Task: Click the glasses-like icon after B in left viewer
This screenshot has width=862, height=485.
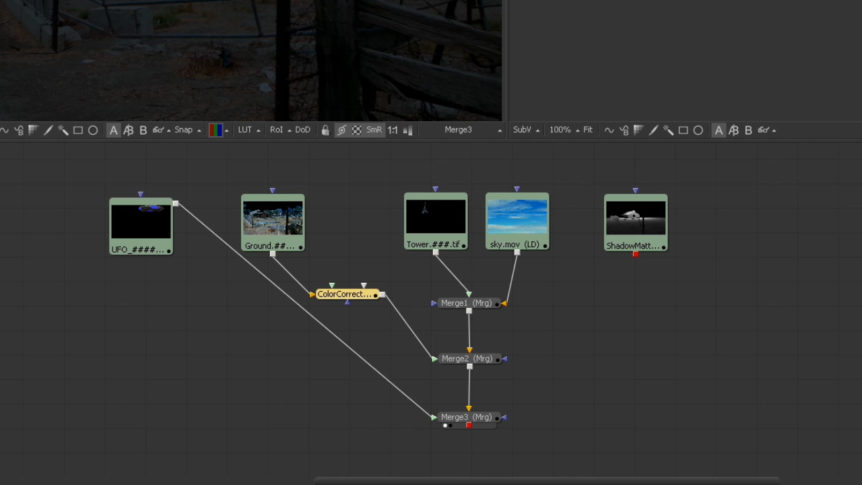Action: (158, 130)
